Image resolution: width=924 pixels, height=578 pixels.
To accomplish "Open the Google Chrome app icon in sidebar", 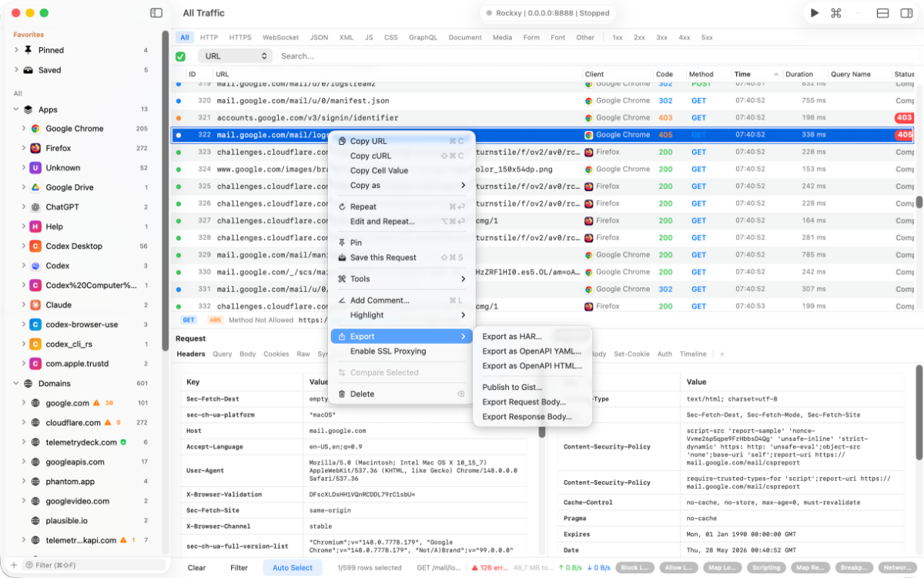I will click(35, 129).
